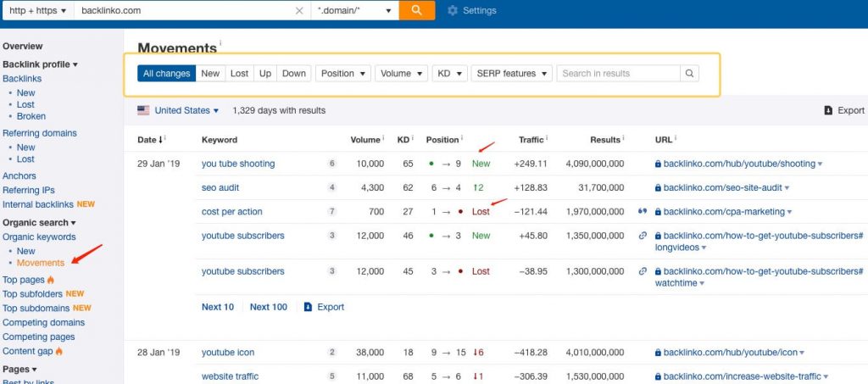
Task: Click the orange search magnifier button
Action: [x=417, y=10]
